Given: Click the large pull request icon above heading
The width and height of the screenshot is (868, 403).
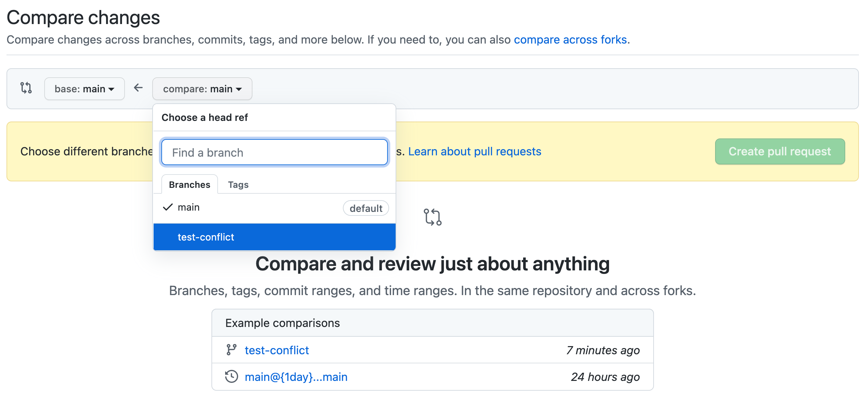Looking at the screenshot, I should (x=433, y=217).
